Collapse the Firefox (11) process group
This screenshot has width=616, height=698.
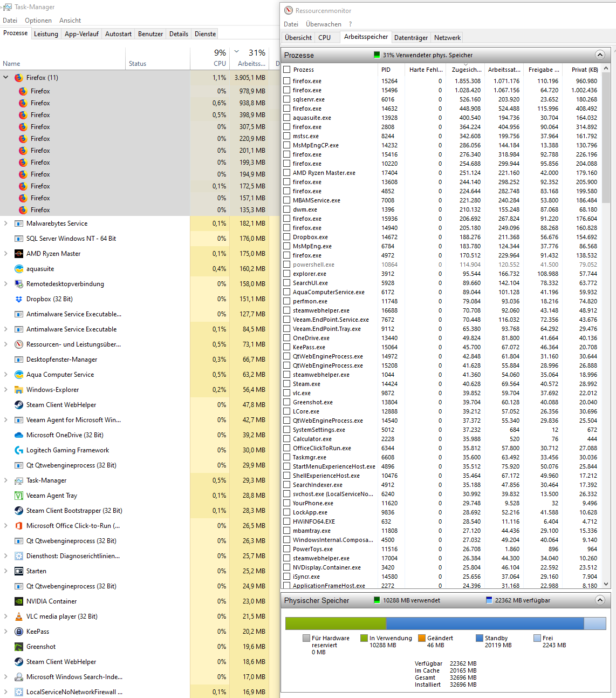point(6,78)
